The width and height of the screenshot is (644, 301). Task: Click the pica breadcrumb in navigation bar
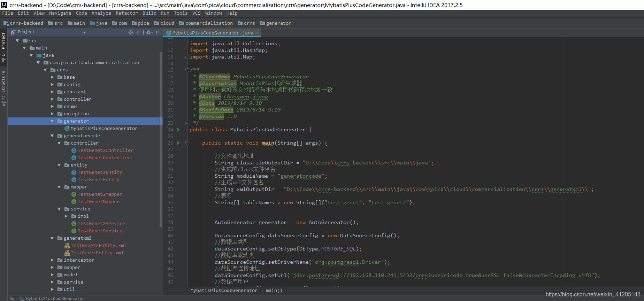(x=140, y=23)
